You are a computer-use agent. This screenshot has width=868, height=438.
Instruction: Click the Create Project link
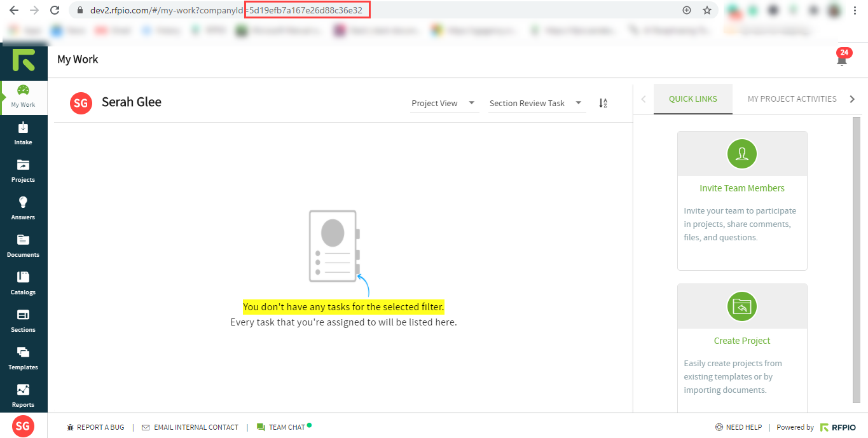pos(742,341)
